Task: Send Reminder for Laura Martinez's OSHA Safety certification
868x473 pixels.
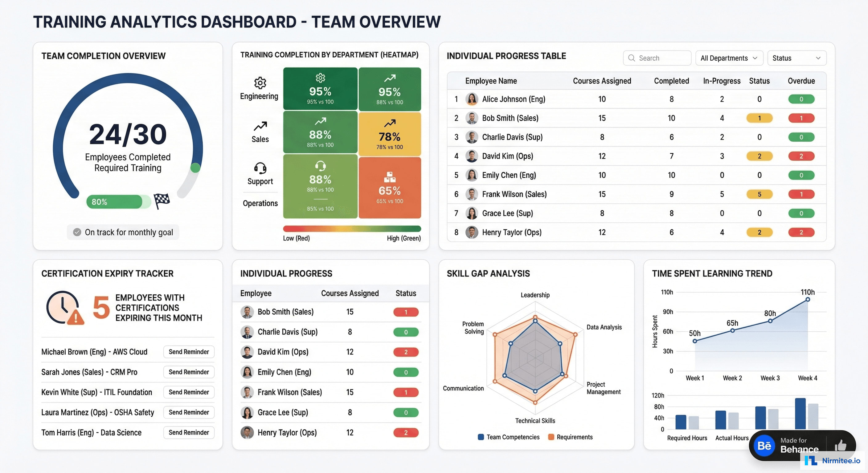Action: tap(189, 412)
